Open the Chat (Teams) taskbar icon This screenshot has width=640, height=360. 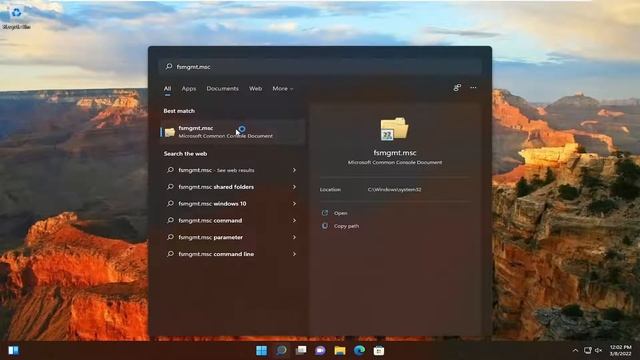pyautogui.click(x=320, y=350)
